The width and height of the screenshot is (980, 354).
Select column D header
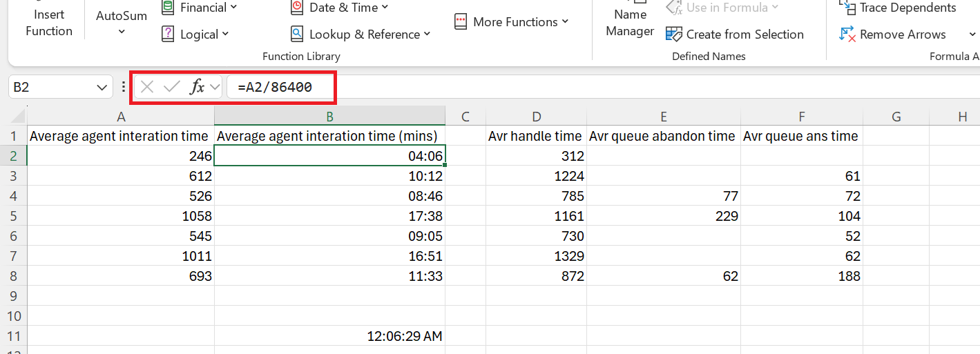pyautogui.click(x=537, y=116)
